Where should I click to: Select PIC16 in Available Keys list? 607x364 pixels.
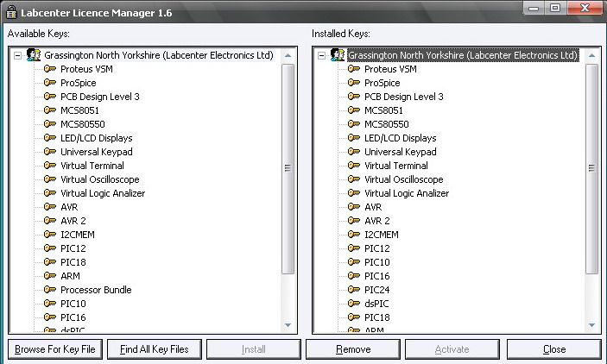(x=73, y=317)
